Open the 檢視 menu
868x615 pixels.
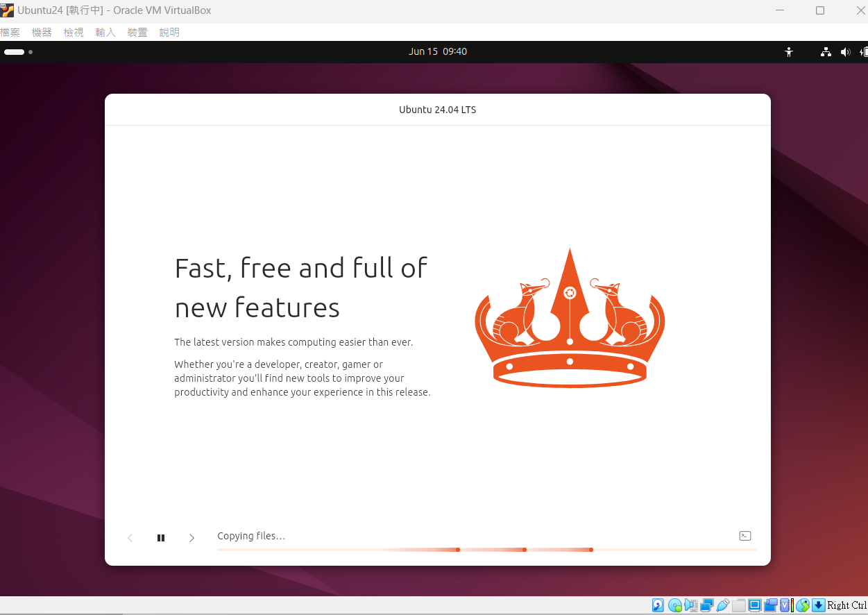(74, 33)
